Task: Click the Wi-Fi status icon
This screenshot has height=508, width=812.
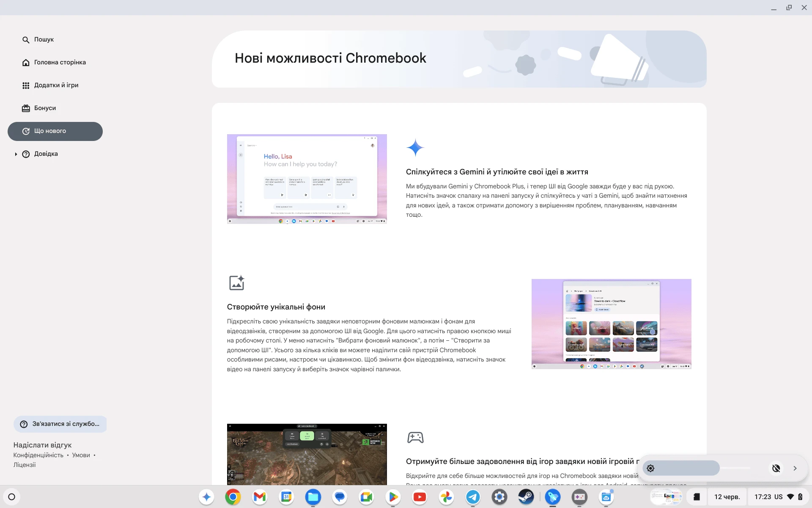Action: pos(790,497)
